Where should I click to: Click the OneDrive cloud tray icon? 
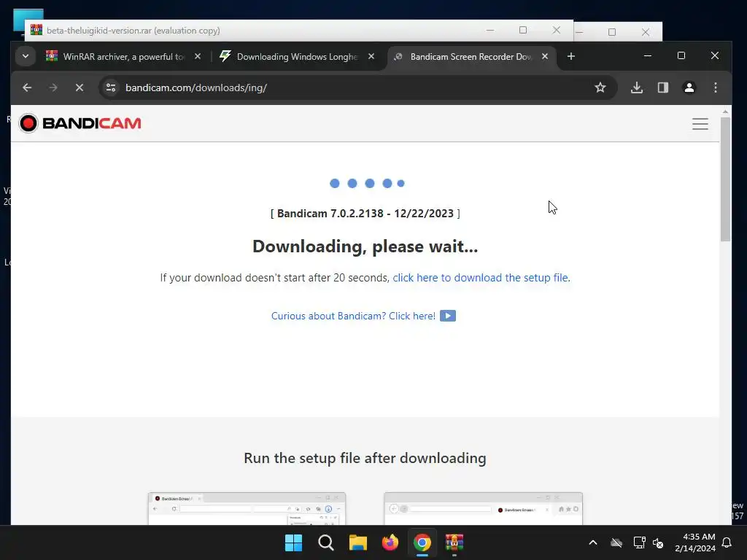click(616, 542)
